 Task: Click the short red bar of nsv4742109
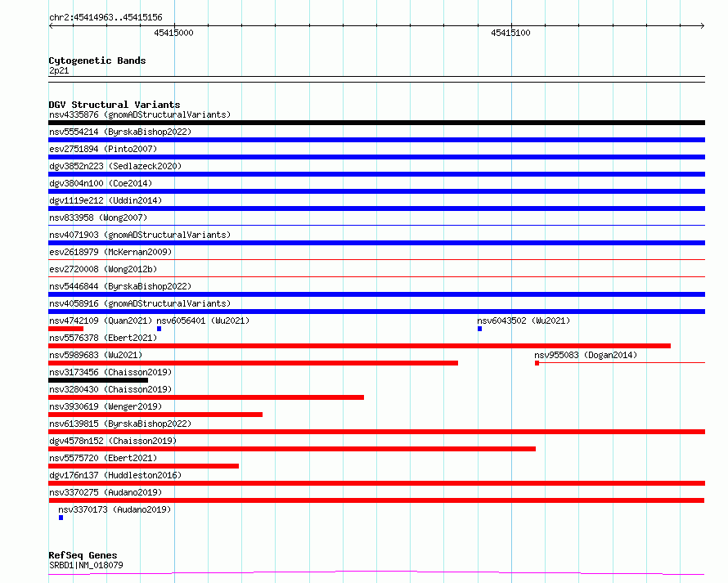pyautogui.click(x=66, y=329)
